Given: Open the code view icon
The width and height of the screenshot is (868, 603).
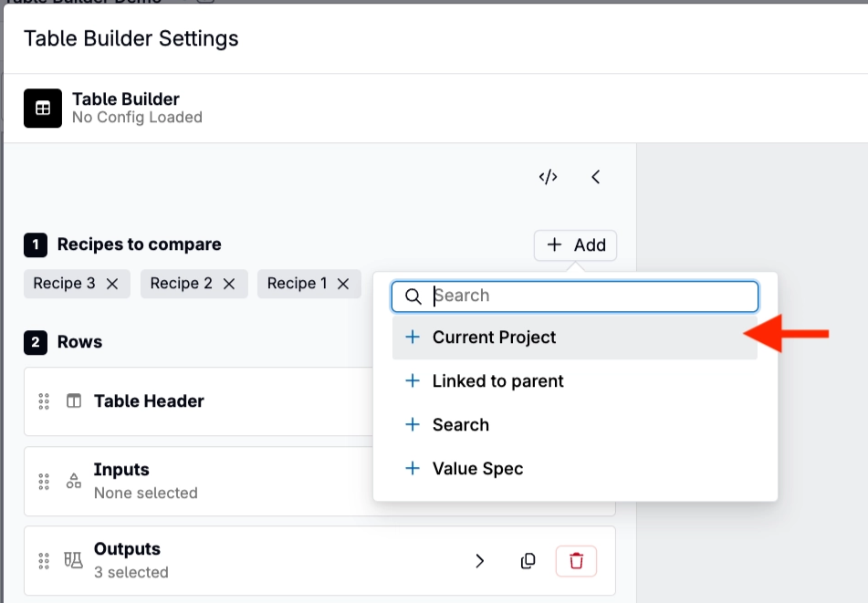Looking at the screenshot, I should 548,177.
